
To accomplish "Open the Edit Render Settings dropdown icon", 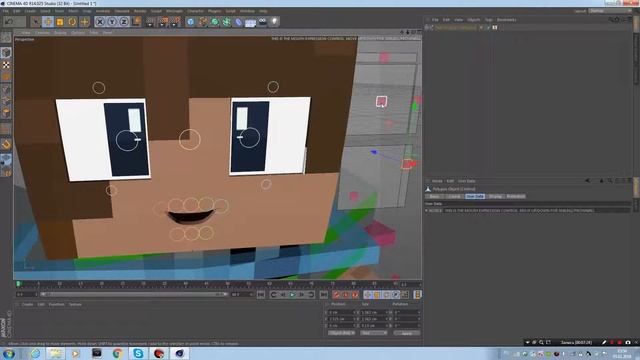I will pos(176,22).
